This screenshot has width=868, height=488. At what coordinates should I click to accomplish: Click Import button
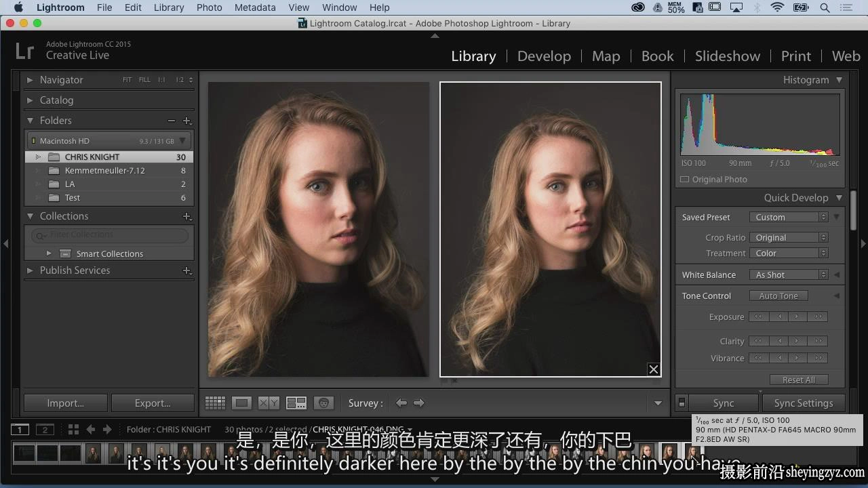[66, 403]
